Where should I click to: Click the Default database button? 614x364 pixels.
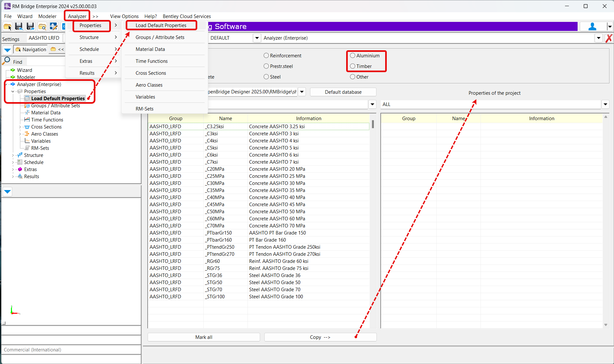343,92
